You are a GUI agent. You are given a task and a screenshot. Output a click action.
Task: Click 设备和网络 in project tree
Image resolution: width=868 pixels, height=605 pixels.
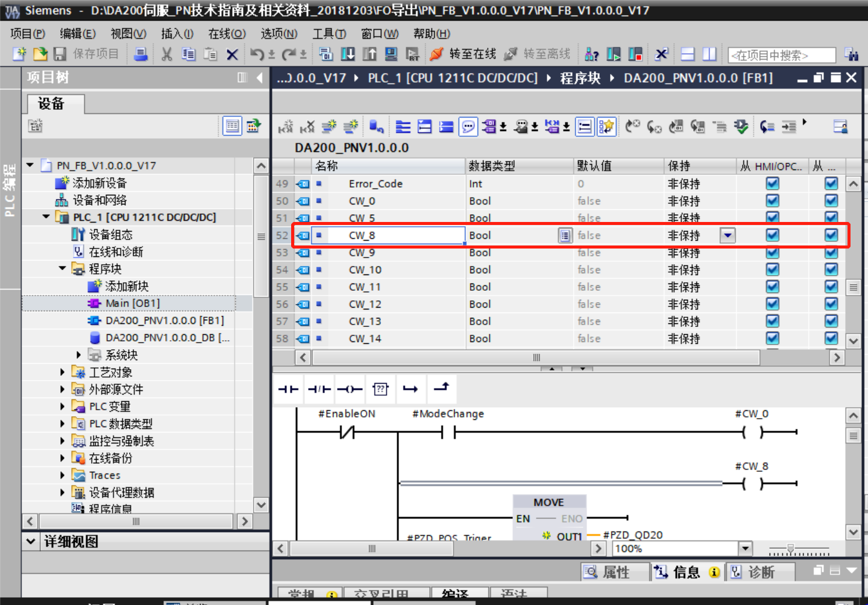click(99, 200)
